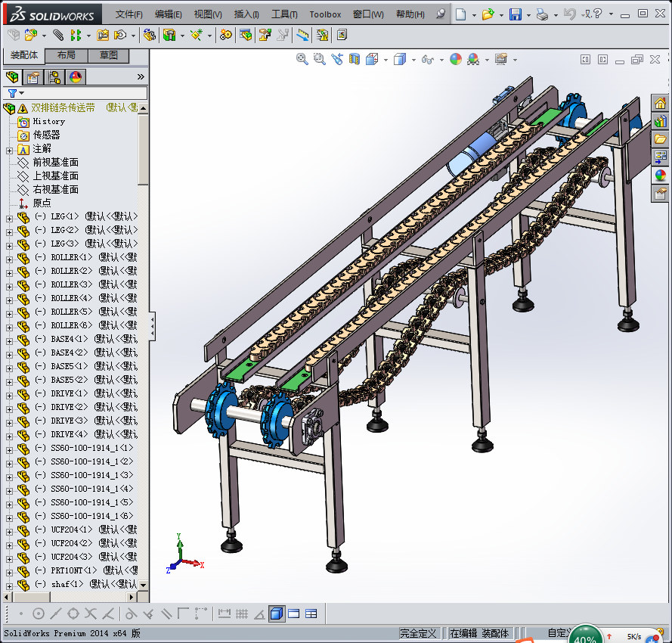Select the SS60-100-1914_1<4> component row

pyautogui.click(x=77, y=489)
